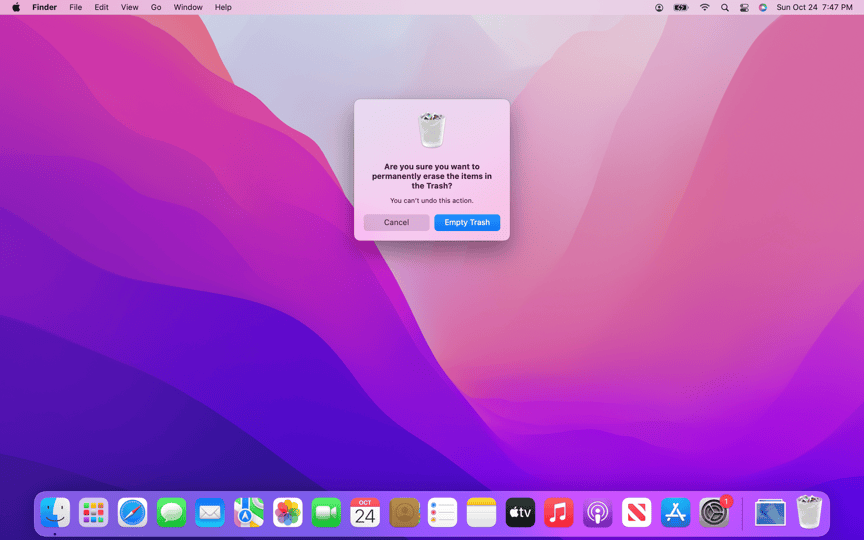Open the View menu

(129, 7)
